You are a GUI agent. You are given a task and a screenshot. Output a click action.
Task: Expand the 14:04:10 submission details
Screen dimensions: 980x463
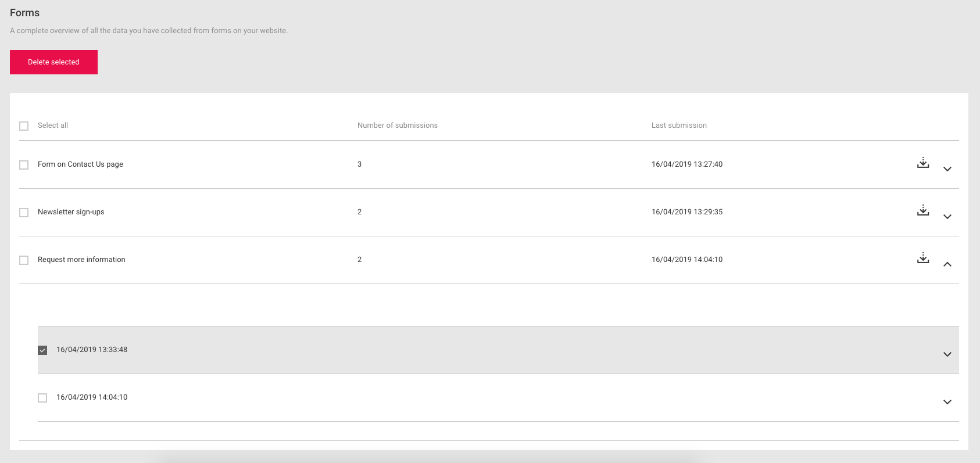pos(947,402)
